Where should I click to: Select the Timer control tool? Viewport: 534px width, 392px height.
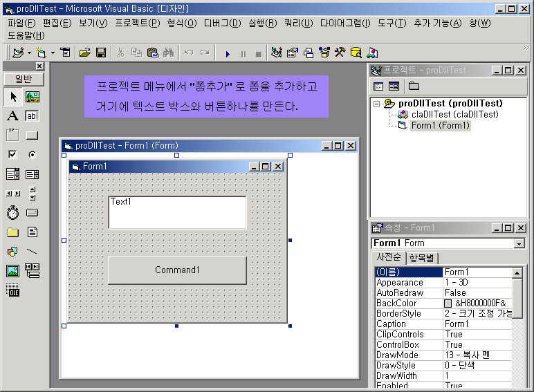pyautogui.click(x=13, y=213)
